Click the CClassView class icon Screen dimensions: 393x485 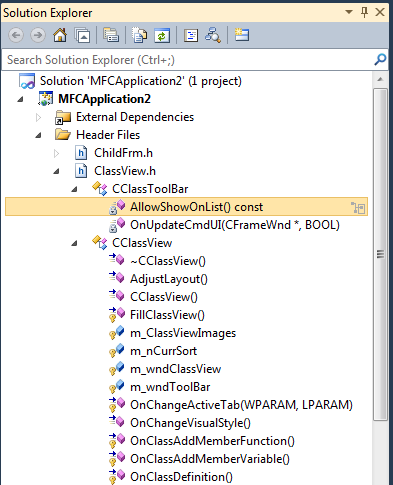(100, 243)
